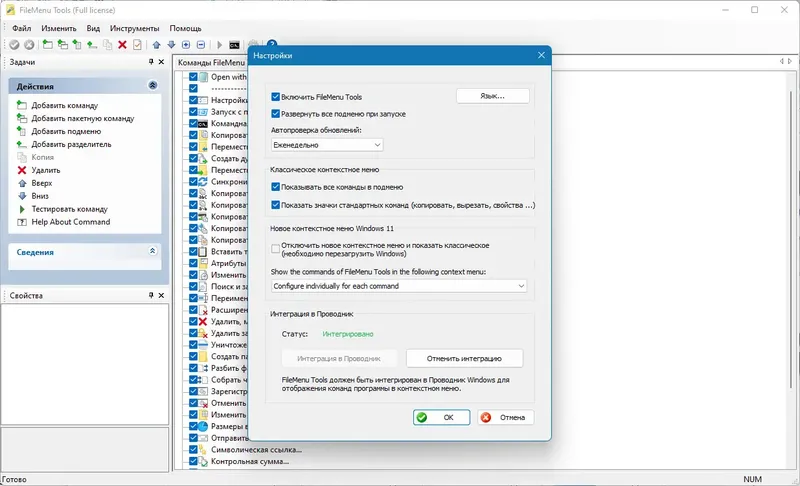The image size is (800, 486).
Task: Click the NUM status bar indicator
Action: point(753,479)
